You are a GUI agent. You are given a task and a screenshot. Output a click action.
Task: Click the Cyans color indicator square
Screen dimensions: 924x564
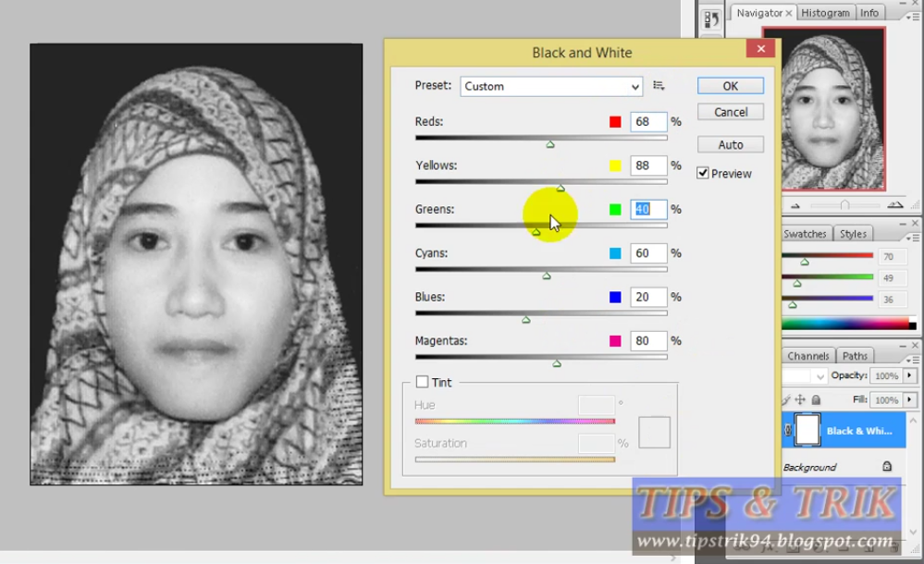615,253
